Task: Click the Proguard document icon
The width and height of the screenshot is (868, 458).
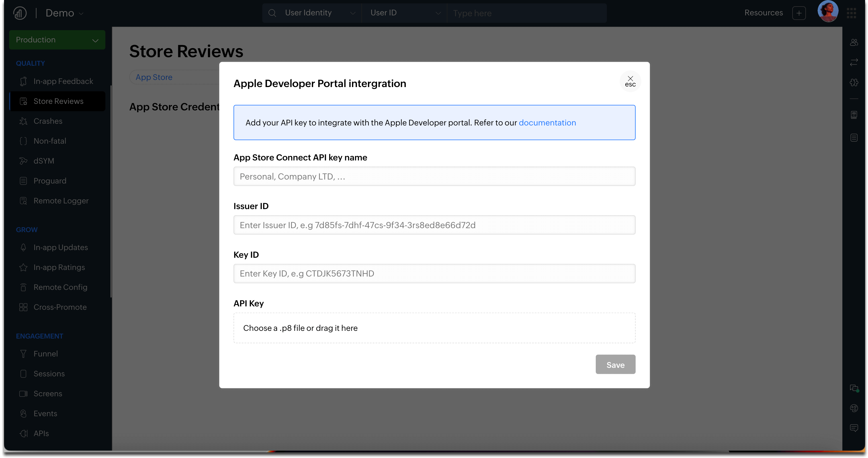Action: pos(23,181)
